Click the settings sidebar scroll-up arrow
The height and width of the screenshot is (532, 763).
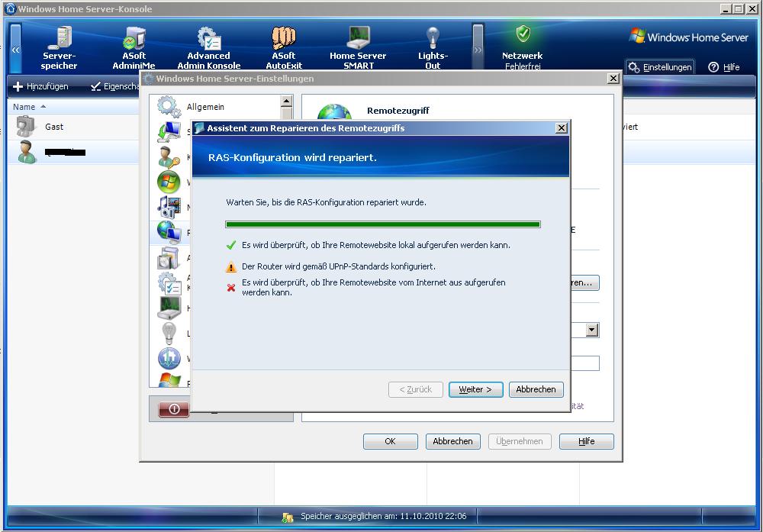point(287,102)
